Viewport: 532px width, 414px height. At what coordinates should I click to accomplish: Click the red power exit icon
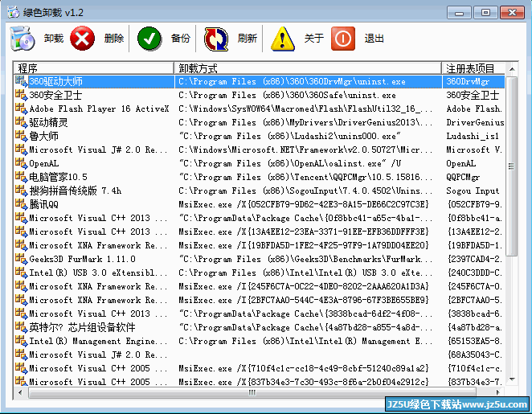pos(343,39)
